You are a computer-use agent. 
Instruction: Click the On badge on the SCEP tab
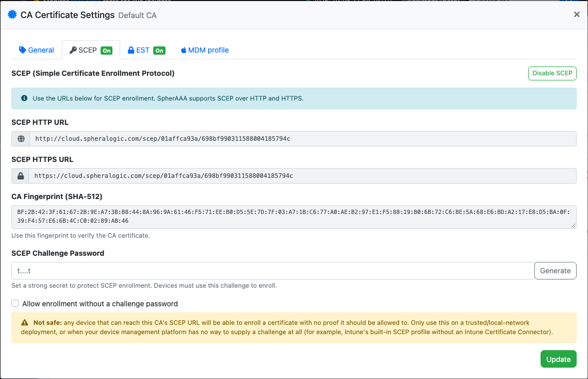(x=107, y=51)
